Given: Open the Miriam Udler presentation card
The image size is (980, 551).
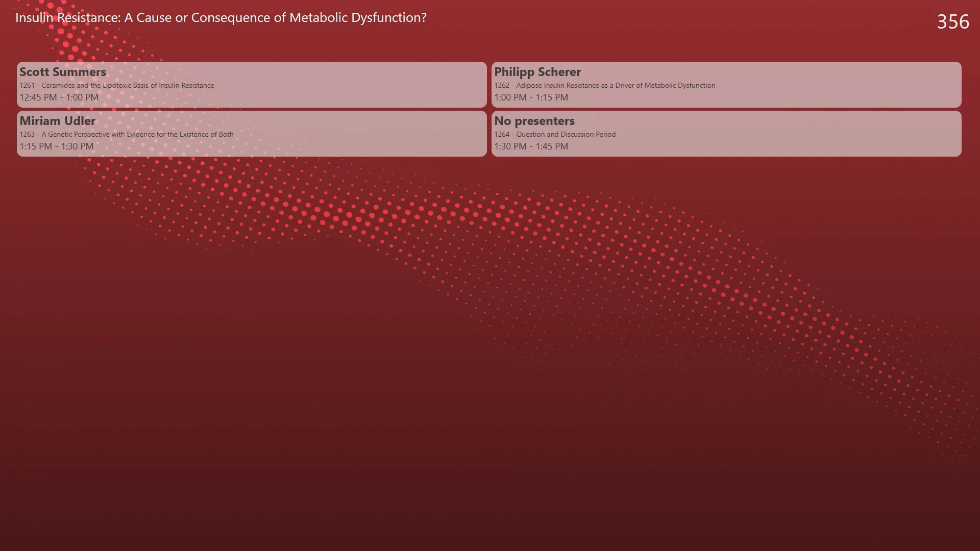Looking at the screenshot, I should [x=252, y=134].
